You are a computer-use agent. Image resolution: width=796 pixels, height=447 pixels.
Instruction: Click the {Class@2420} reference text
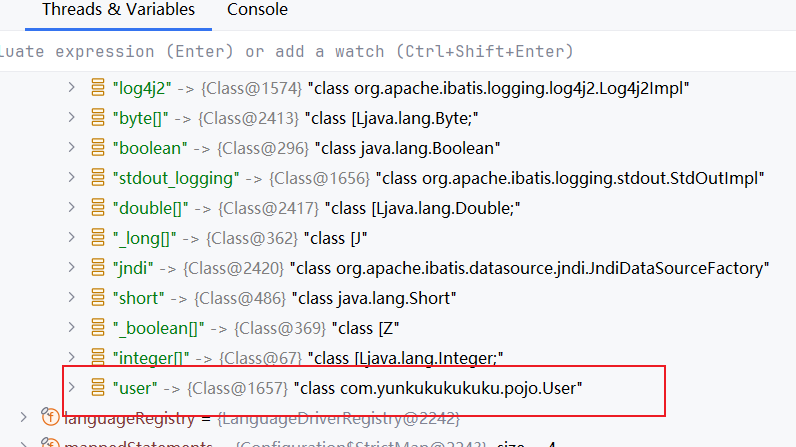pos(234,268)
